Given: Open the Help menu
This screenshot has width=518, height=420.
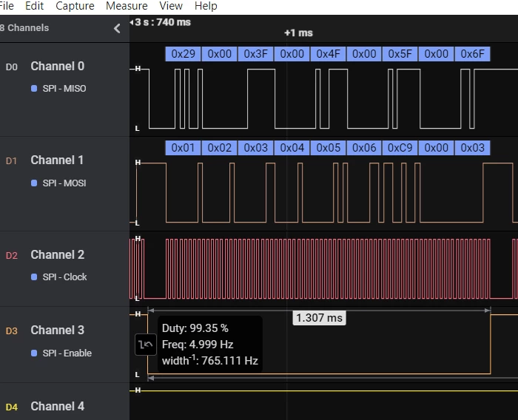Looking at the screenshot, I should pyautogui.click(x=206, y=6).
